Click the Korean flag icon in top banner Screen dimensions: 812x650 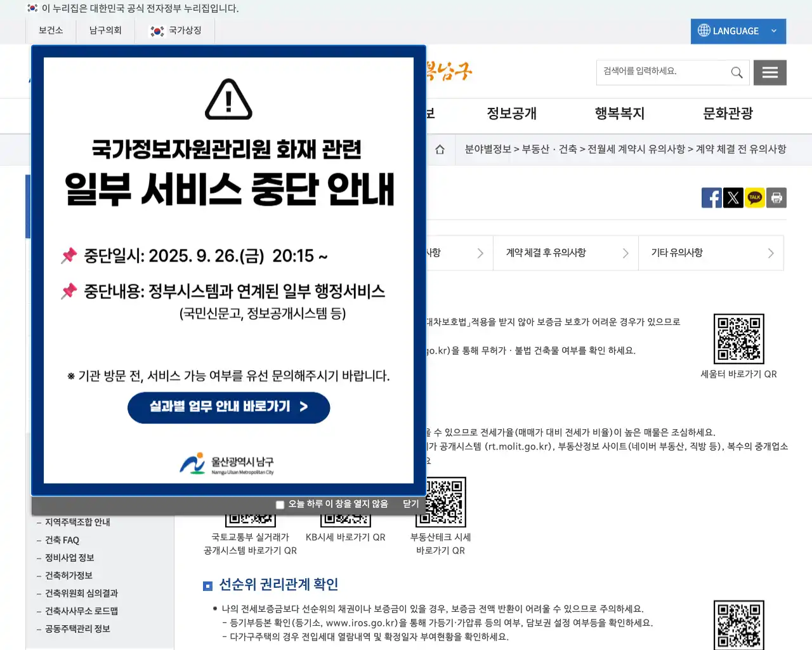(32, 8)
